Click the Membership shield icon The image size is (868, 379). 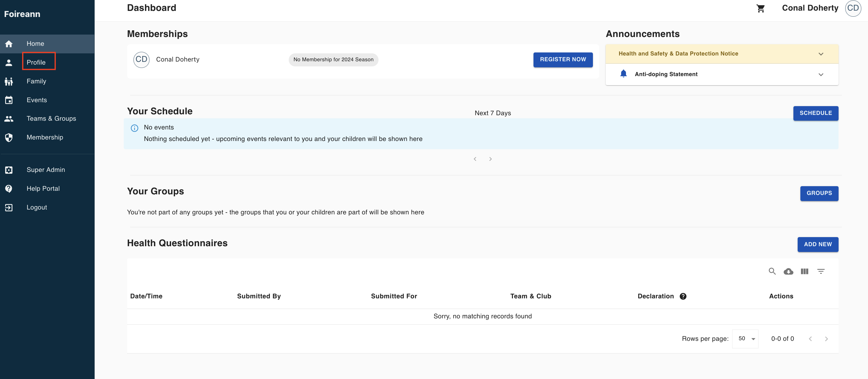pyautogui.click(x=9, y=137)
